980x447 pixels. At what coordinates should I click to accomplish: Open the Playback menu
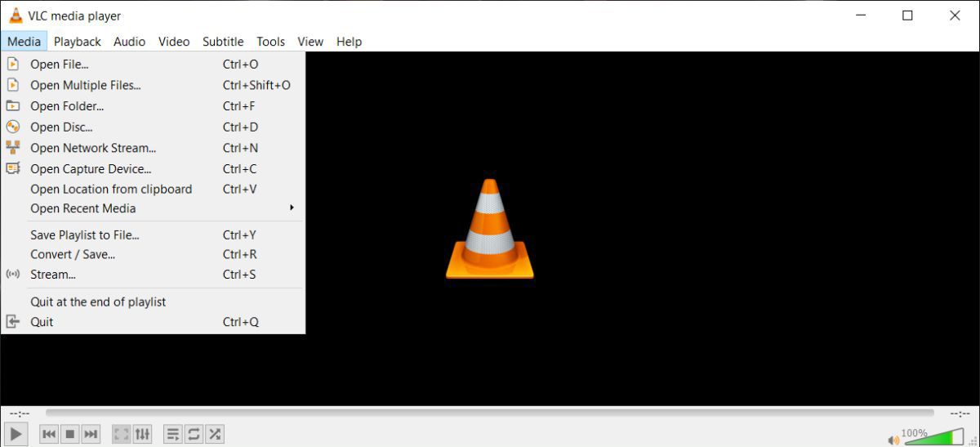[x=78, y=42]
